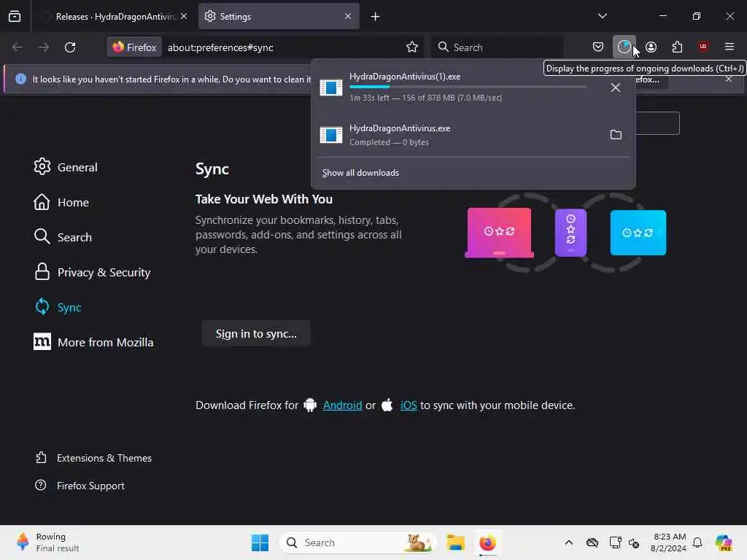Click the Firefox taskbar icon
The height and width of the screenshot is (560, 747).
(x=487, y=542)
